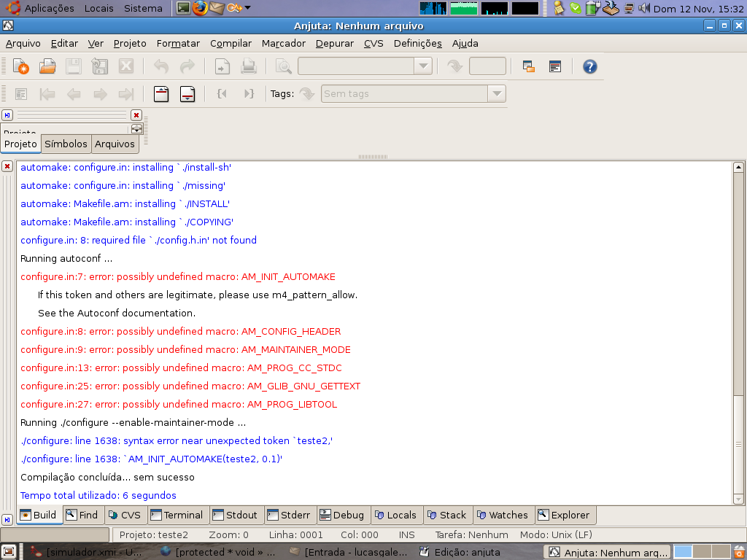The width and height of the screenshot is (747, 560).
Task: Print the current document
Action: tap(248, 66)
